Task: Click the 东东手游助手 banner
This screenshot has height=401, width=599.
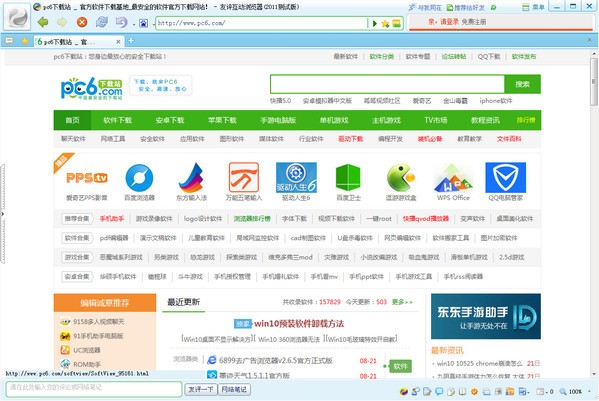Action: tap(486, 316)
